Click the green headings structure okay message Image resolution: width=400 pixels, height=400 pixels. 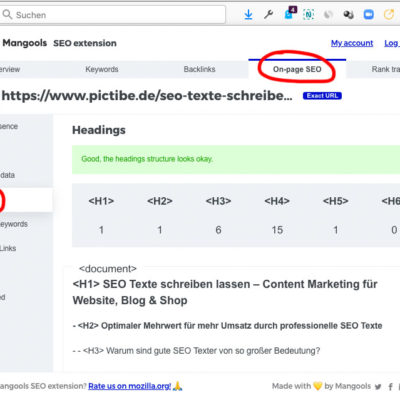[x=236, y=159]
